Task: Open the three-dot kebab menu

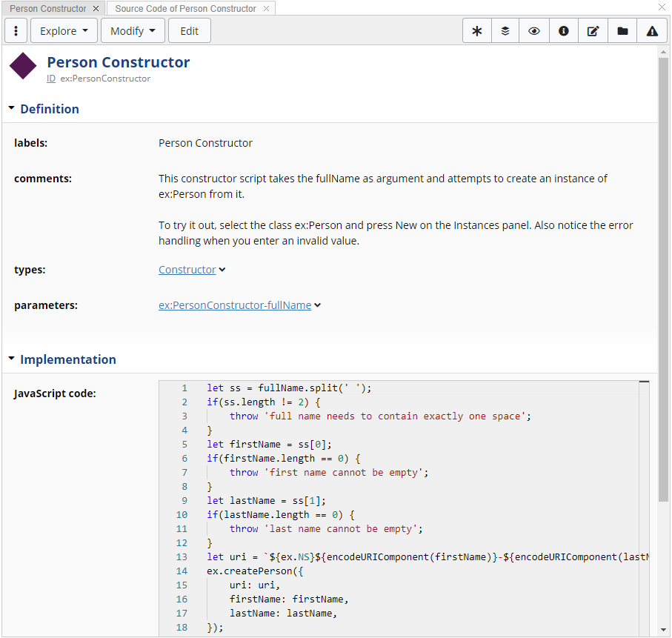Action: click(16, 31)
